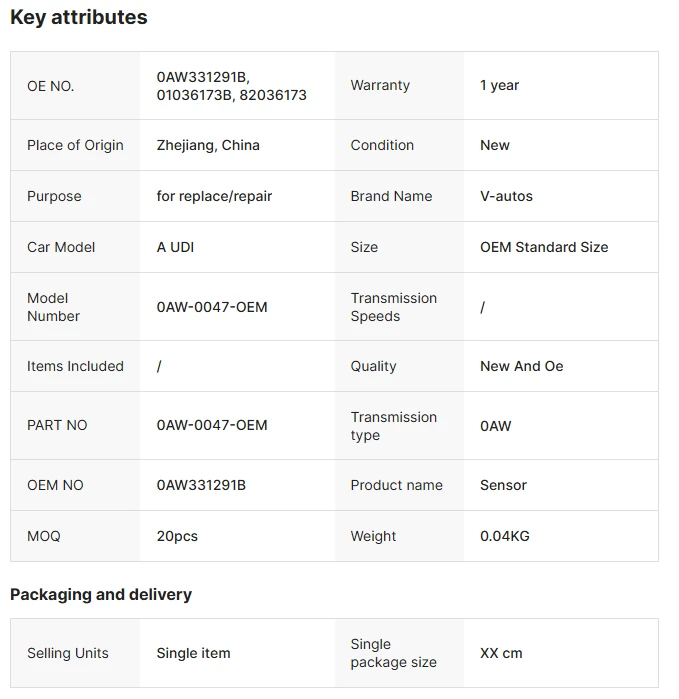Select the Brand Name V-autos value
This screenshot has height=699, width=679.
(x=506, y=196)
